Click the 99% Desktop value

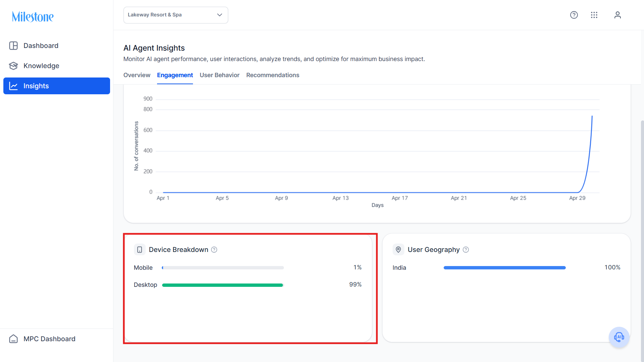point(355,285)
